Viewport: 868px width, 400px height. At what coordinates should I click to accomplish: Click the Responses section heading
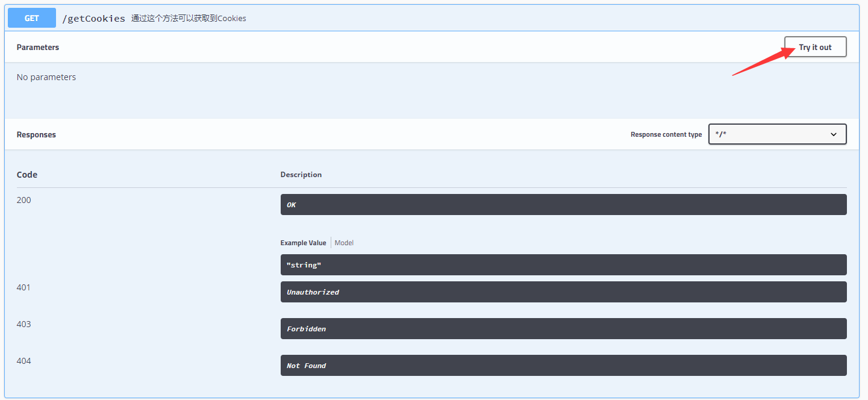pos(36,134)
